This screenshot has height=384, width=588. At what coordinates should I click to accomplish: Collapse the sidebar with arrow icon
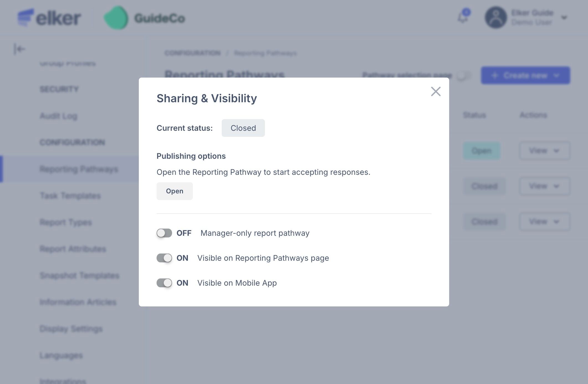(19, 49)
